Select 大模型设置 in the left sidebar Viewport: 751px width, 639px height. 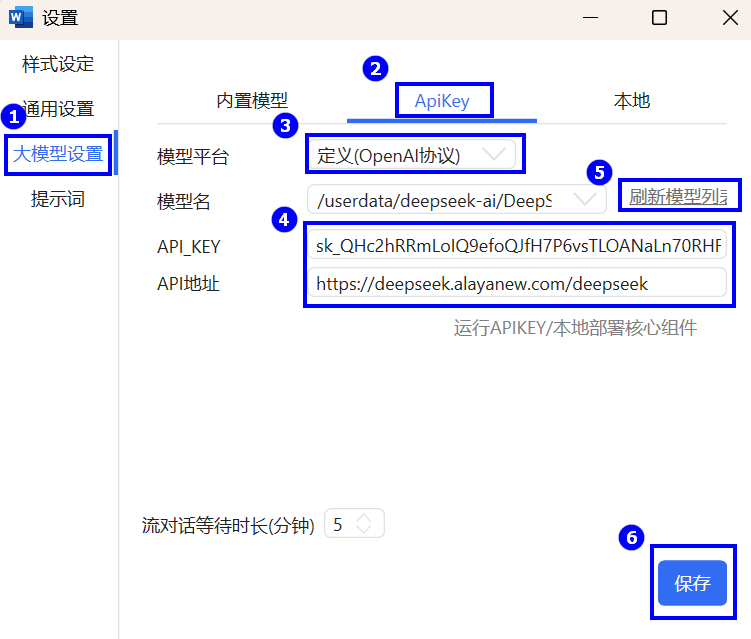[58, 154]
